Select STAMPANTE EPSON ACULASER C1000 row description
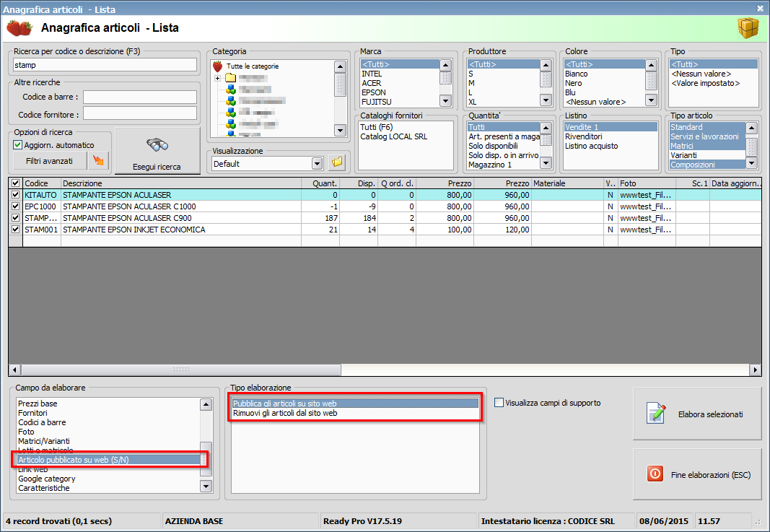The width and height of the screenshot is (770, 532). (x=129, y=206)
